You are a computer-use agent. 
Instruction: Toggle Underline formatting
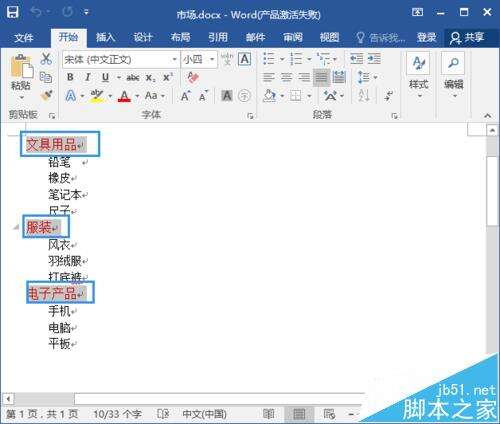click(105, 77)
